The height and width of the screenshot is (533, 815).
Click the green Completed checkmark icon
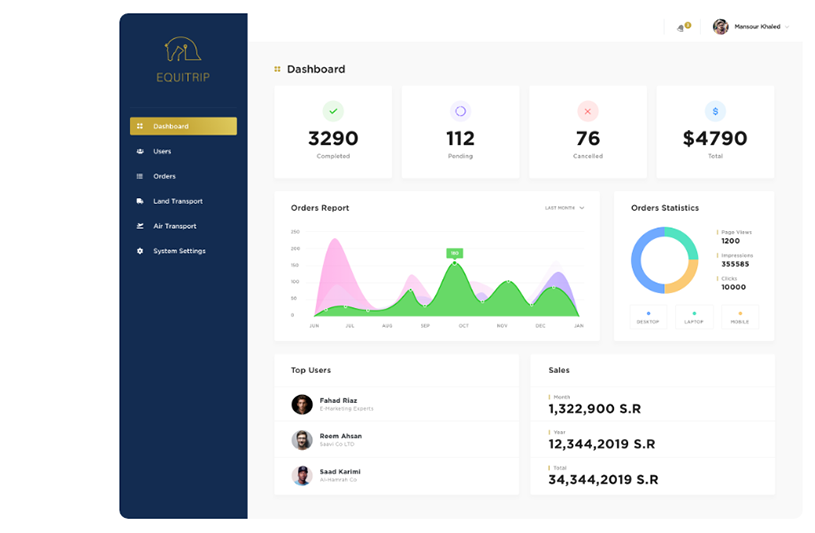(x=333, y=111)
